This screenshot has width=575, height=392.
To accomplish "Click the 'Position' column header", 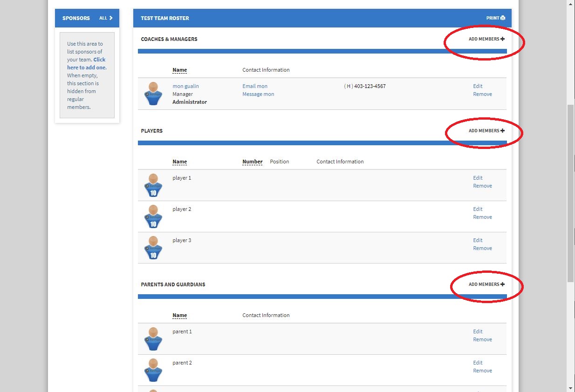I will (280, 162).
